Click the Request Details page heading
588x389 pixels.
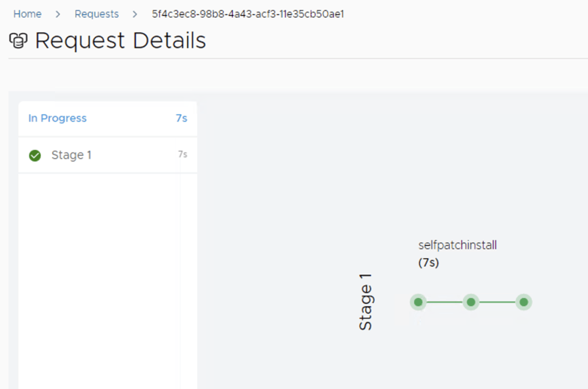click(x=121, y=41)
